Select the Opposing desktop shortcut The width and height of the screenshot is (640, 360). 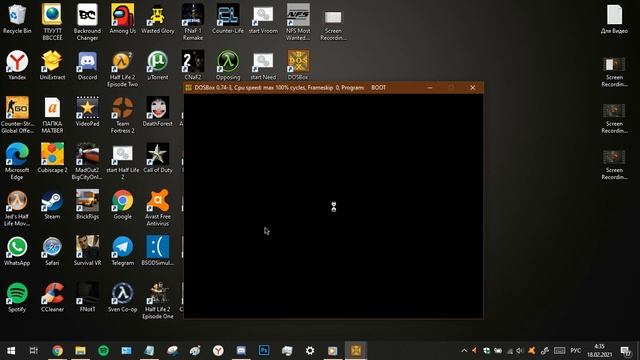pos(228,66)
